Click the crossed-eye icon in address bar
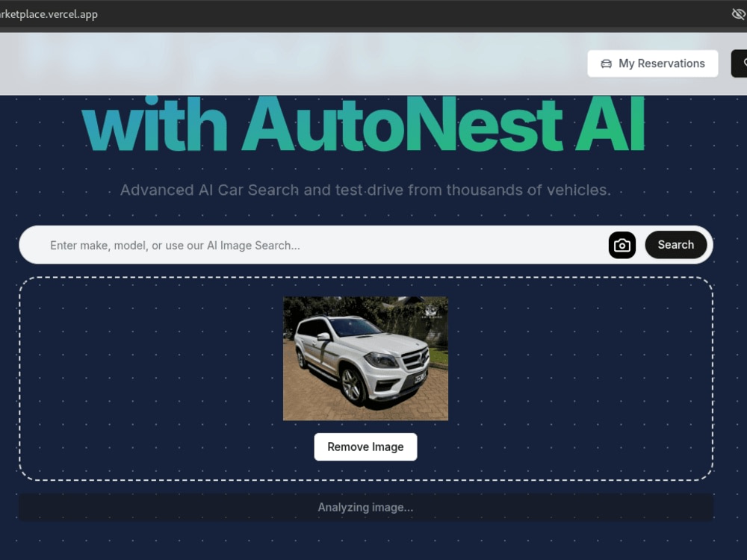This screenshot has width=747, height=560. click(x=739, y=13)
